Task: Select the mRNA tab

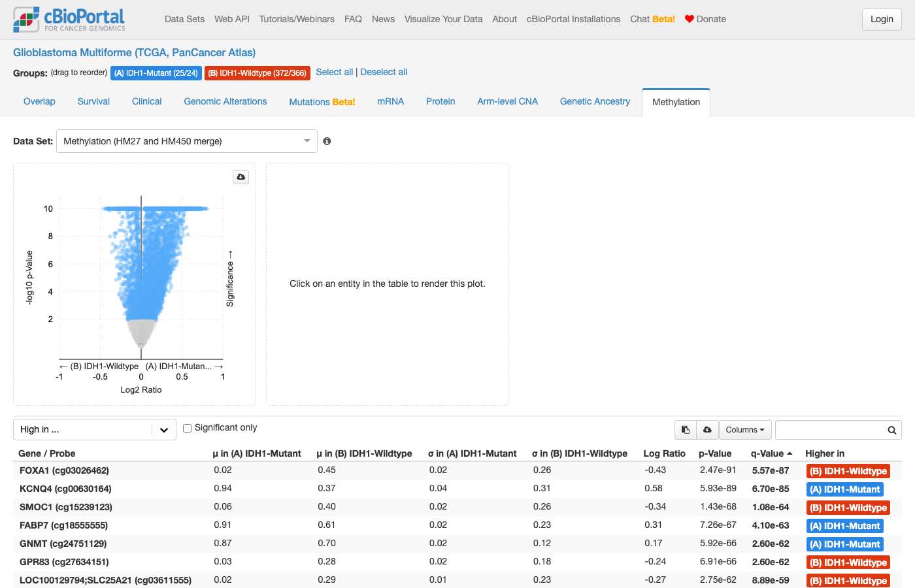Action: [x=390, y=101]
